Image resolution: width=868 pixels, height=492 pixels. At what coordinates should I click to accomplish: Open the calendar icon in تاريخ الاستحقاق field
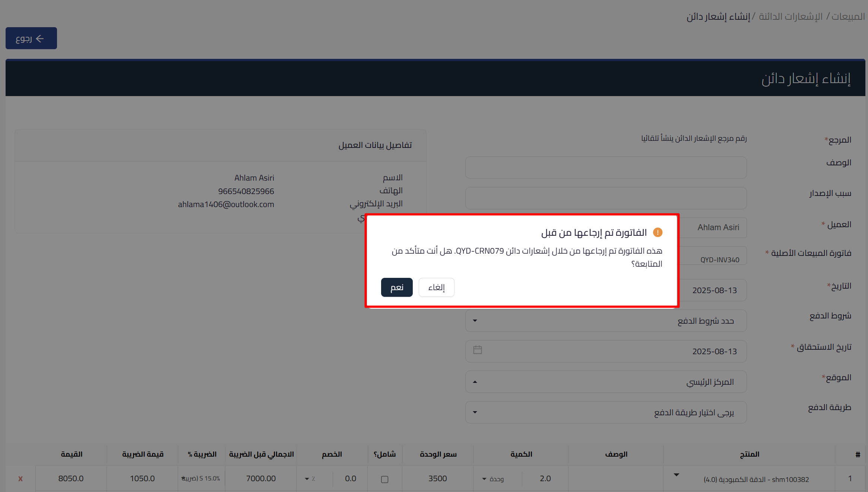point(477,350)
